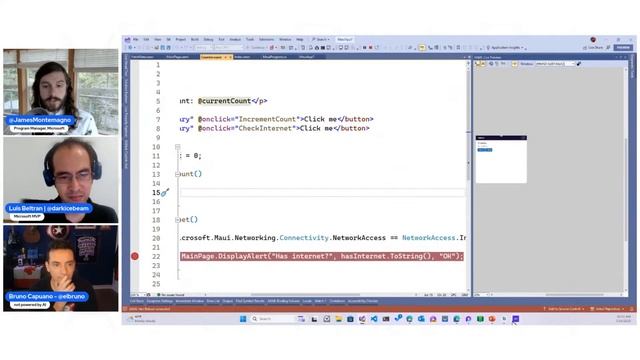Open the File menu
The height and width of the screenshot is (360, 640).
pyautogui.click(x=136, y=40)
